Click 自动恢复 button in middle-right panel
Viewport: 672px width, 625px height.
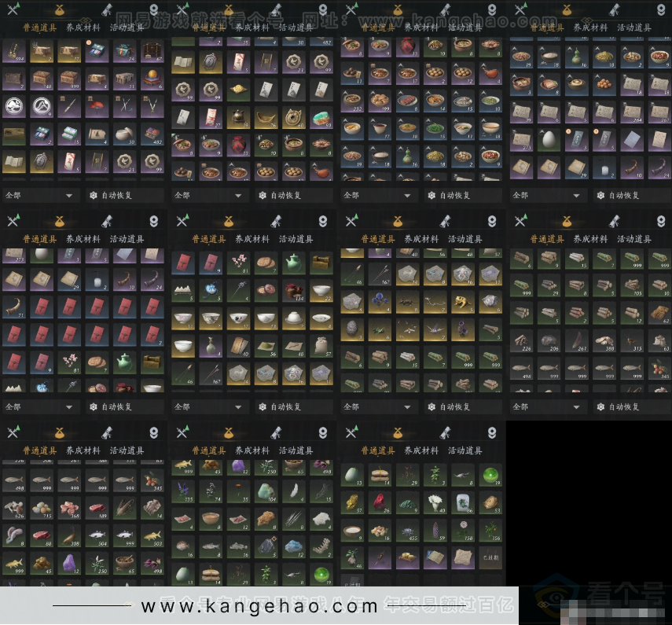[632, 406]
